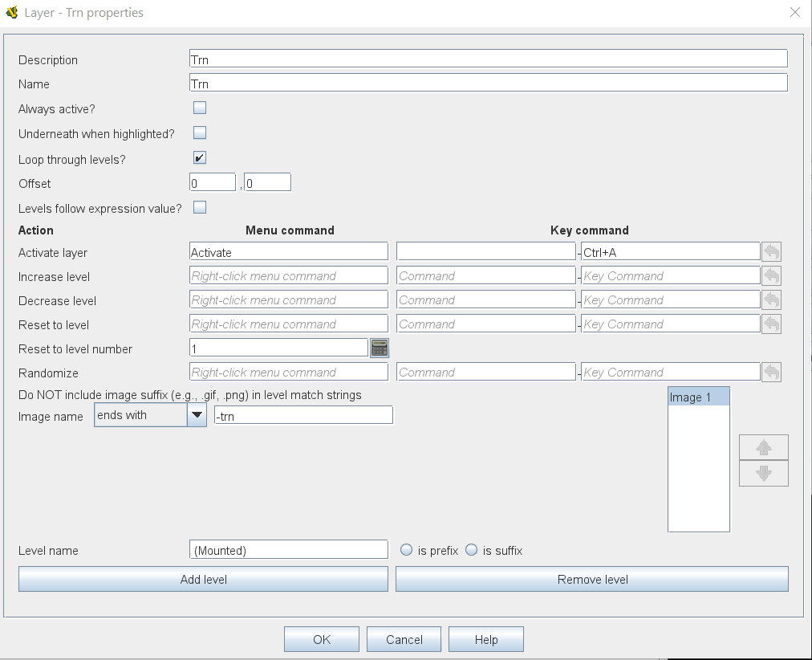The height and width of the screenshot is (660, 812).
Task: Uncheck Loop through levels option
Action: (200, 157)
